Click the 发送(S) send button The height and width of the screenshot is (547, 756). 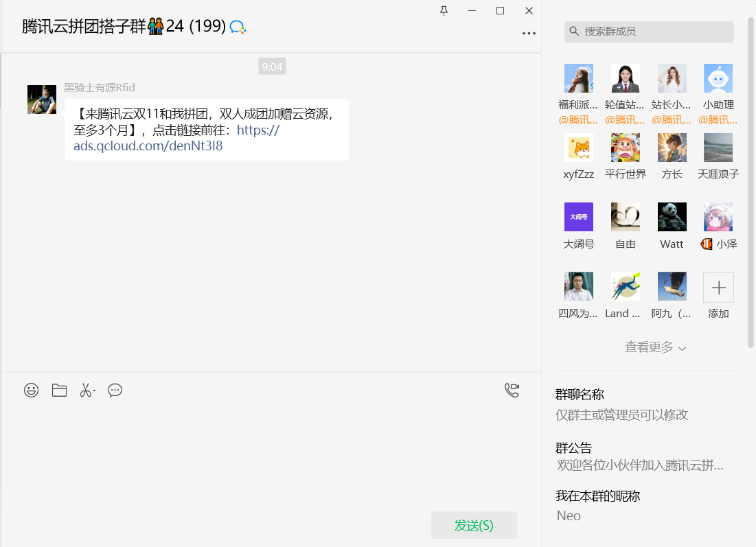click(x=474, y=525)
